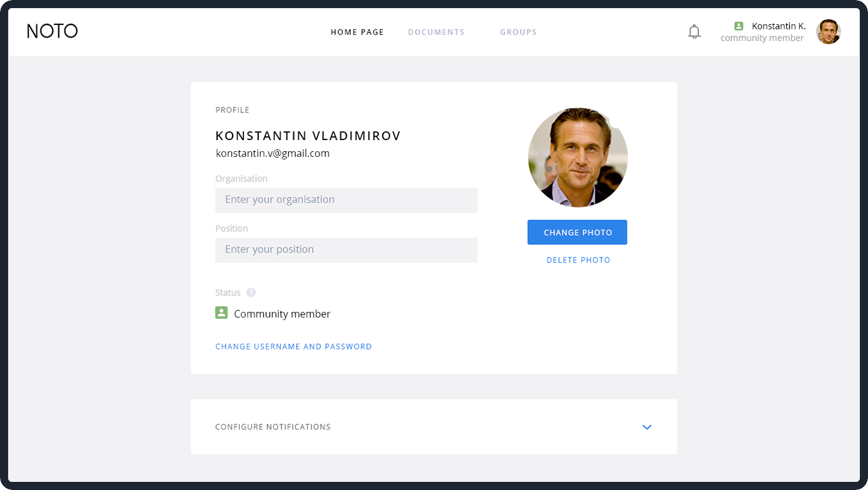Expand Configure Notifications with the chevron
This screenshot has height=490, width=868.
point(647,427)
